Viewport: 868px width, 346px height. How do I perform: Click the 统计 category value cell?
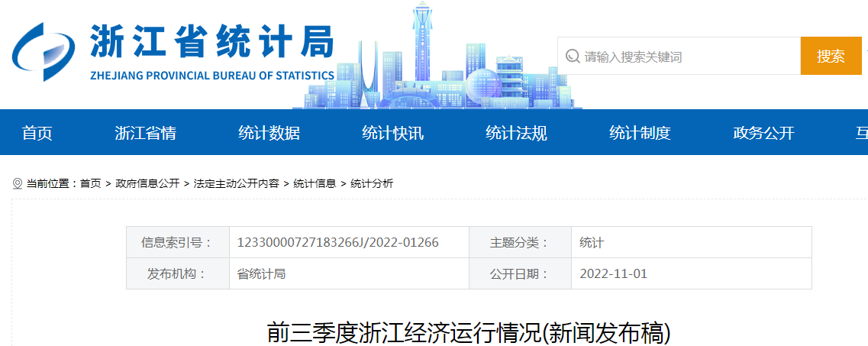pos(692,242)
